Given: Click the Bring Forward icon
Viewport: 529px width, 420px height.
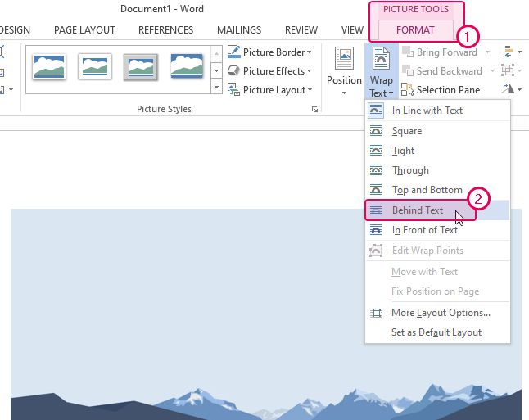Looking at the screenshot, I should pyautogui.click(x=408, y=52).
